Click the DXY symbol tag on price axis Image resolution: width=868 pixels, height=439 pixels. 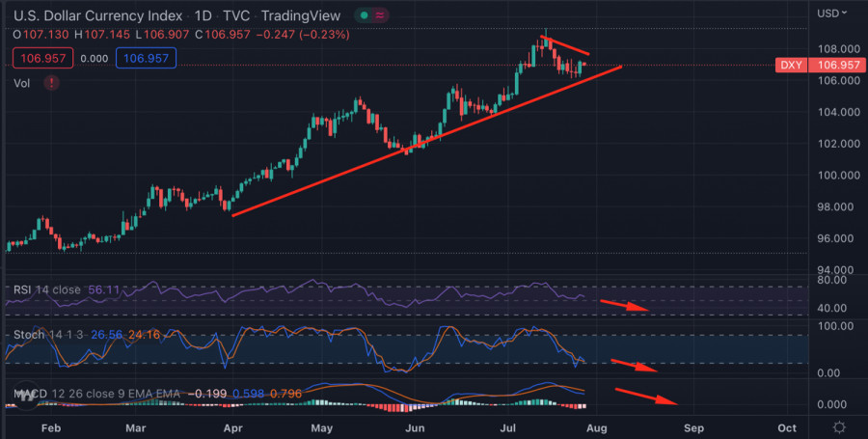[x=791, y=65]
